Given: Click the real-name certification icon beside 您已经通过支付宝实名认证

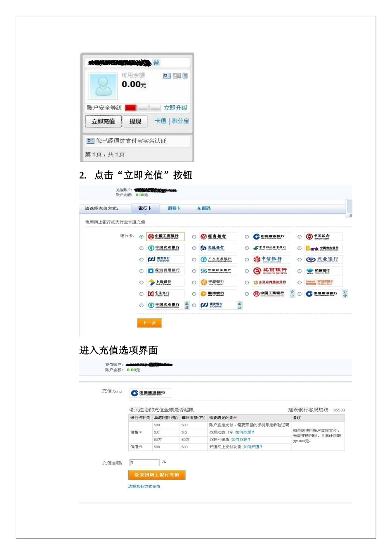Looking at the screenshot, I should 90,141.
